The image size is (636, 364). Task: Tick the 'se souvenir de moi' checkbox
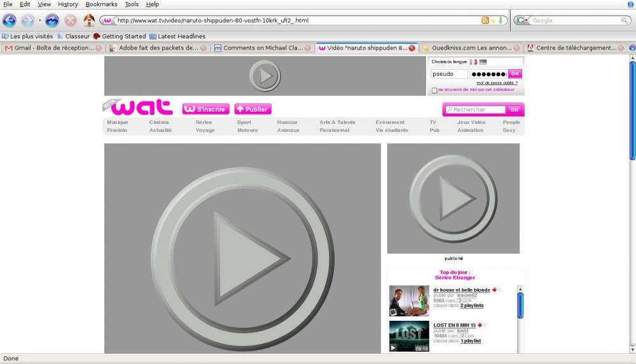(x=434, y=90)
